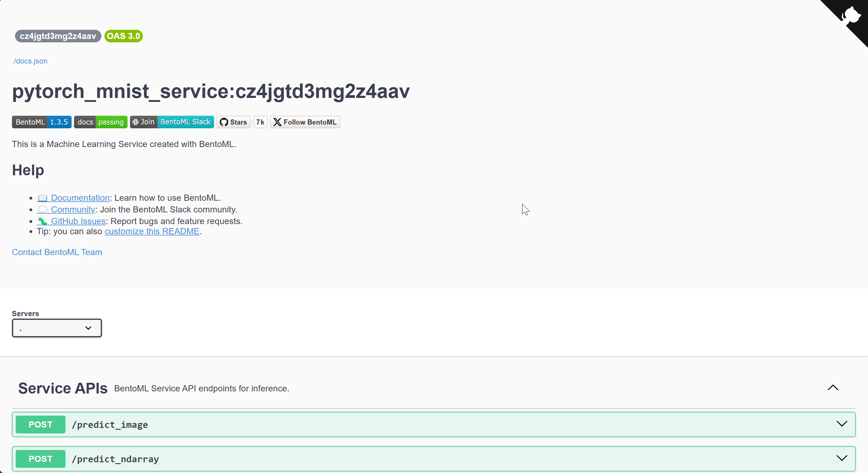Click the speech bubble icon next to Community
868x473 pixels.
pyautogui.click(x=42, y=209)
